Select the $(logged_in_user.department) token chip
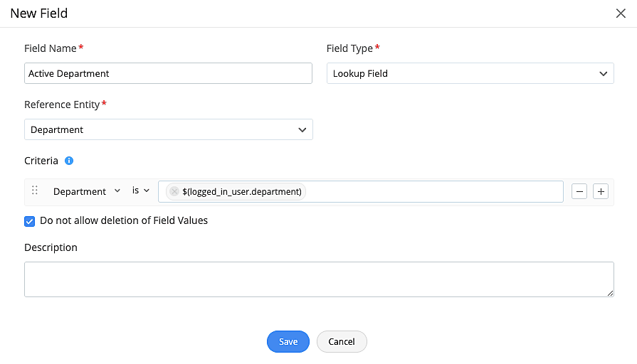 coord(242,191)
